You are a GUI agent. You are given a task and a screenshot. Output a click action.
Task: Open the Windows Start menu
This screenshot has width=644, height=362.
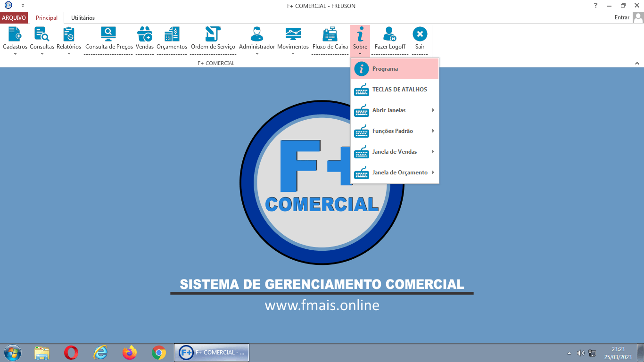pyautogui.click(x=12, y=353)
